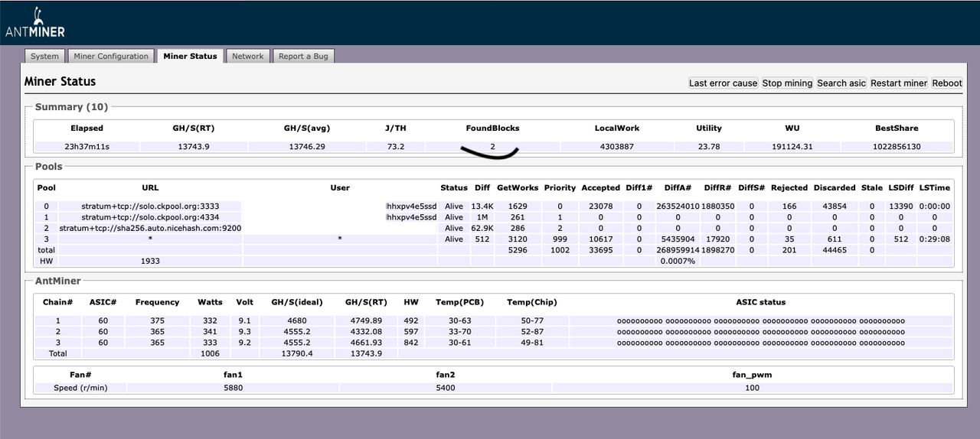Click the Volt value 9.2 for chain 3
980x439 pixels.
[x=244, y=343]
